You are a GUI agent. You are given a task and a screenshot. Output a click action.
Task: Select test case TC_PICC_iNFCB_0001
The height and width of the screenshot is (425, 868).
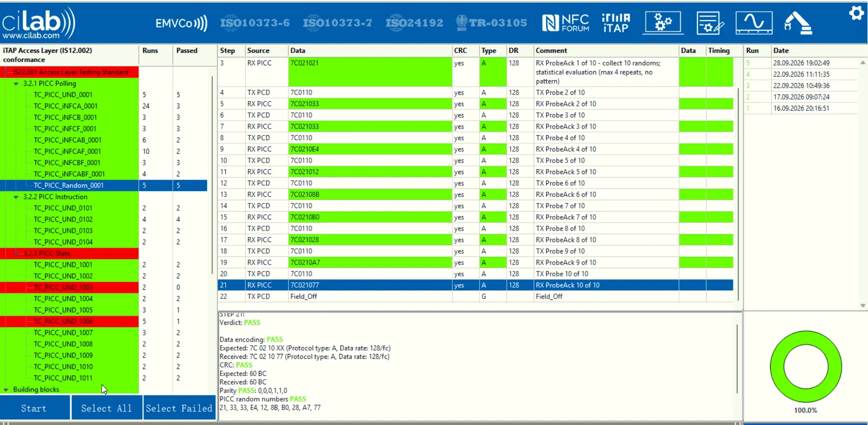point(65,117)
